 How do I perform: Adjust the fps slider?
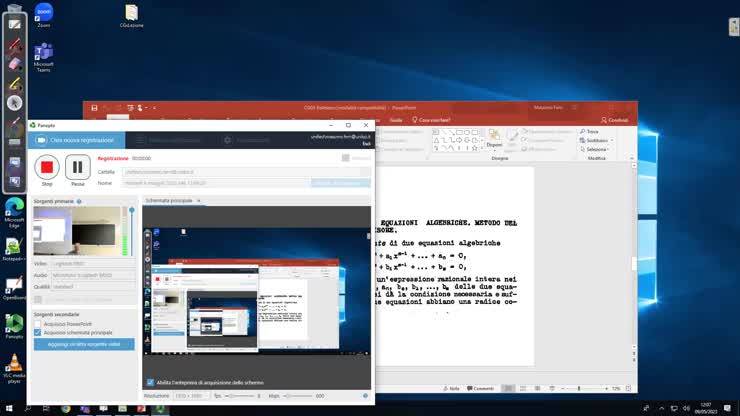(238, 396)
